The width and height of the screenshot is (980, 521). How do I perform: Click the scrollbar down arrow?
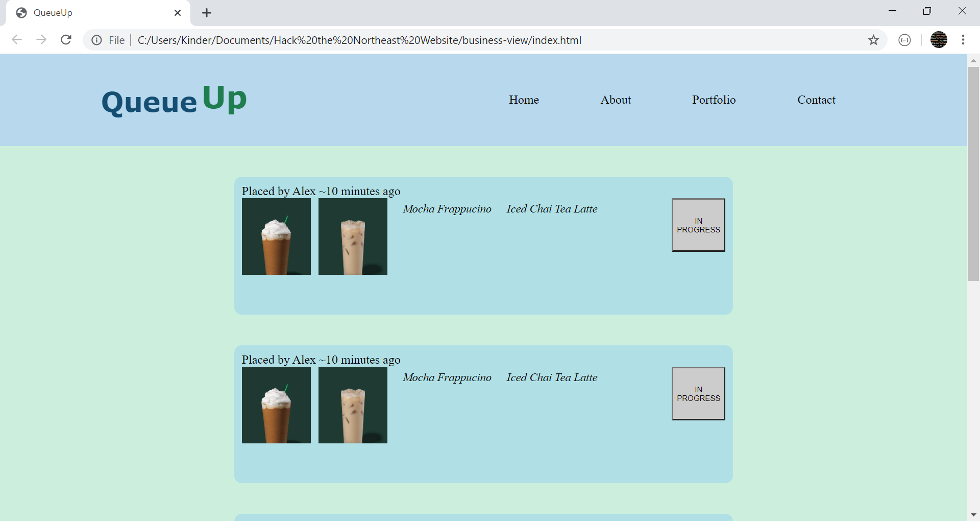pyautogui.click(x=973, y=515)
